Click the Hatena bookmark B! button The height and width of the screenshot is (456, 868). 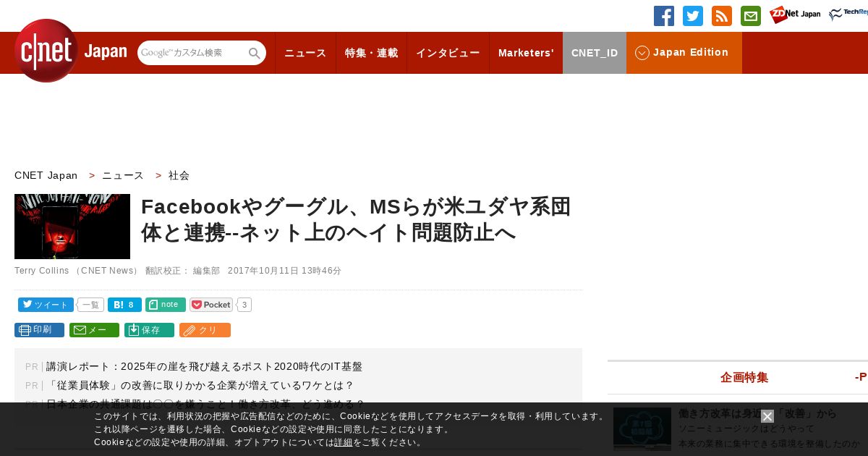point(124,305)
